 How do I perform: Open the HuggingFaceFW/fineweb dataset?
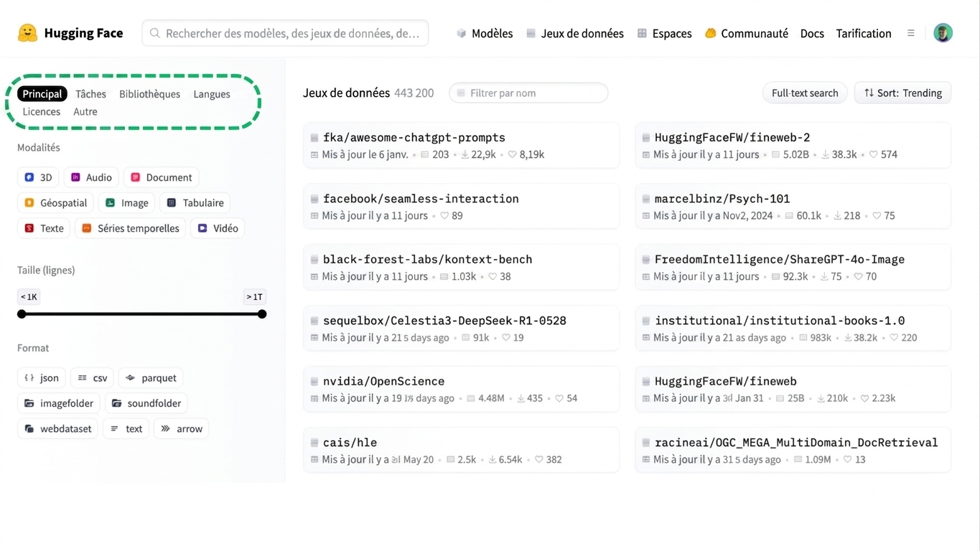793,389
